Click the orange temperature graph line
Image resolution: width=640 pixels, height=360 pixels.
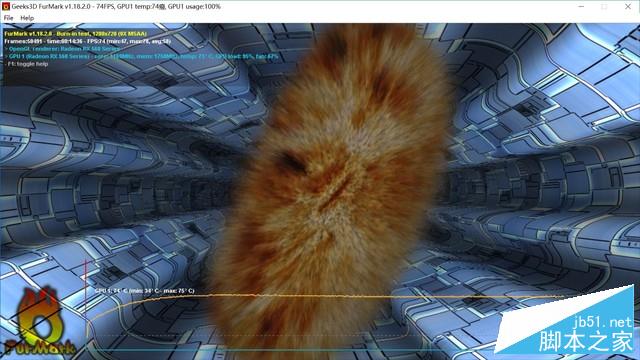coord(327,295)
